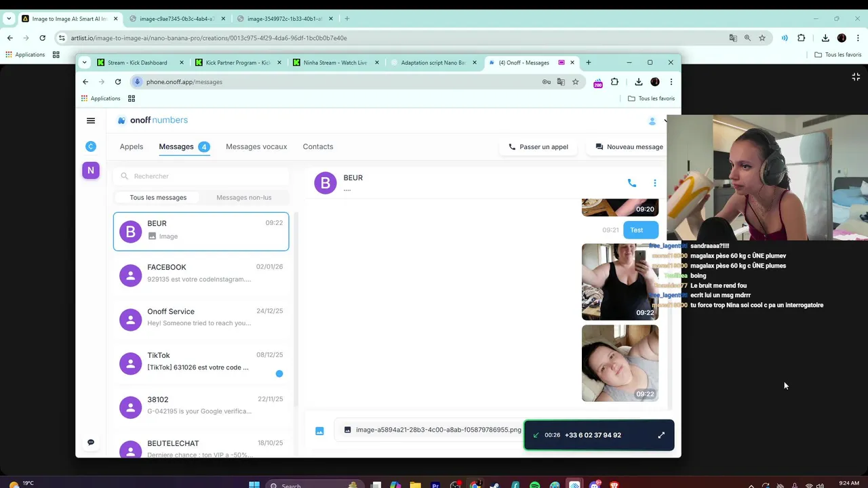
Task: Click the attach image icon in composer
Action: (319, 430)
